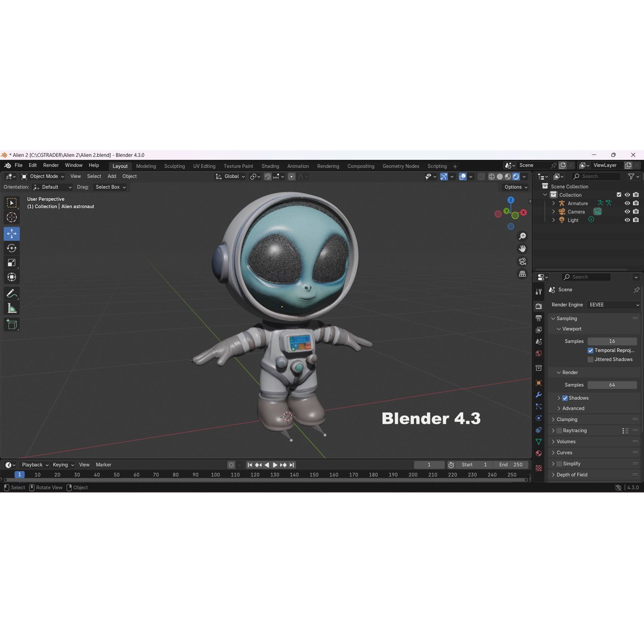Activate the Scale tool

[x=11, y=262]
